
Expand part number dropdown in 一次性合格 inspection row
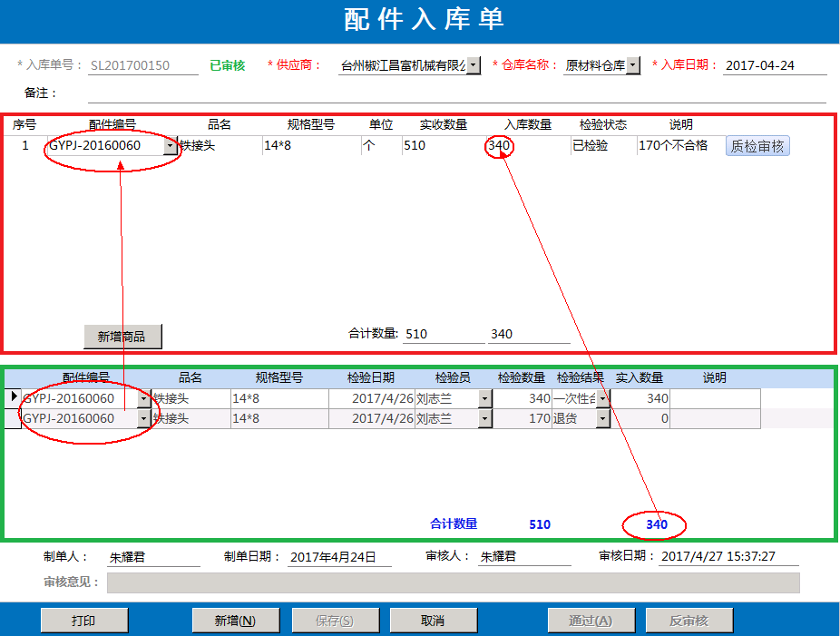point(143,398)
